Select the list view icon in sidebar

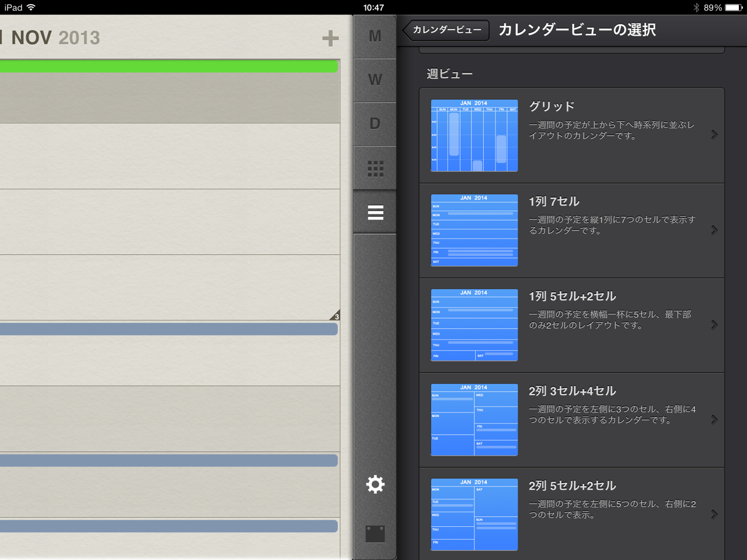click(375, 213)
